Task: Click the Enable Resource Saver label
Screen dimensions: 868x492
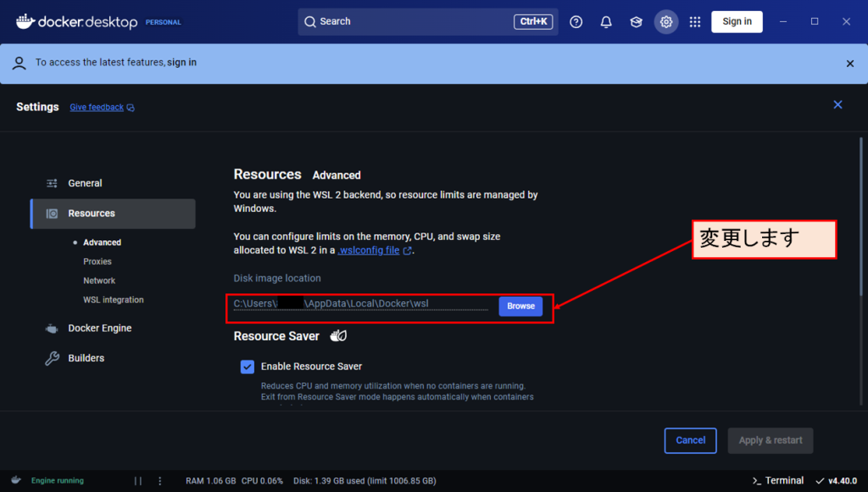Action: 312,366
